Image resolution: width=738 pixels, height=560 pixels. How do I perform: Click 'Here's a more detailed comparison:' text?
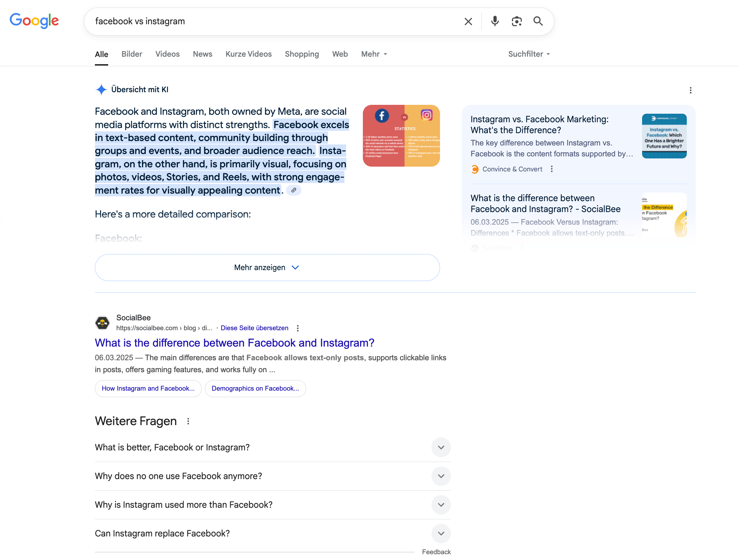[173, 214]
